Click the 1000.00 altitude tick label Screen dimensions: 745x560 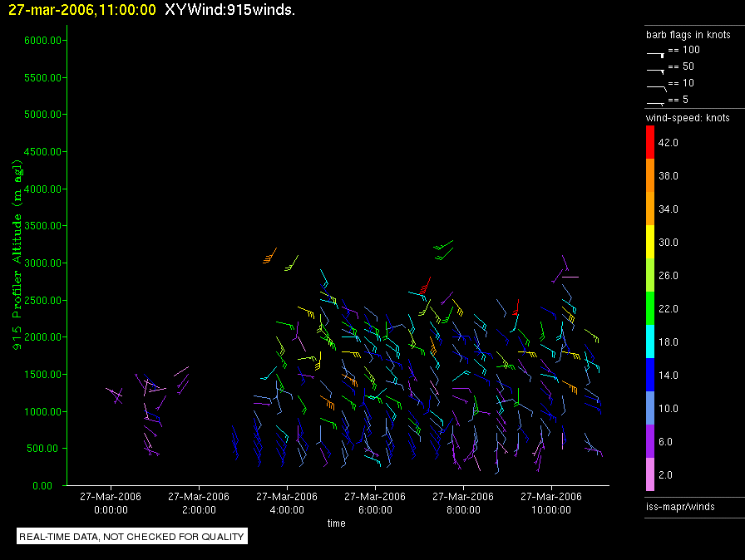42,411
